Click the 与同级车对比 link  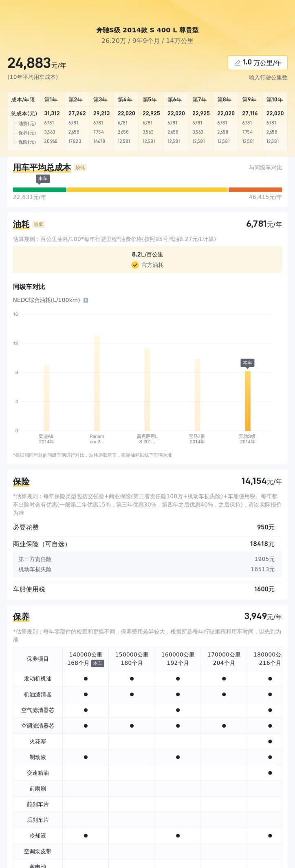click(x=265, y=168)
